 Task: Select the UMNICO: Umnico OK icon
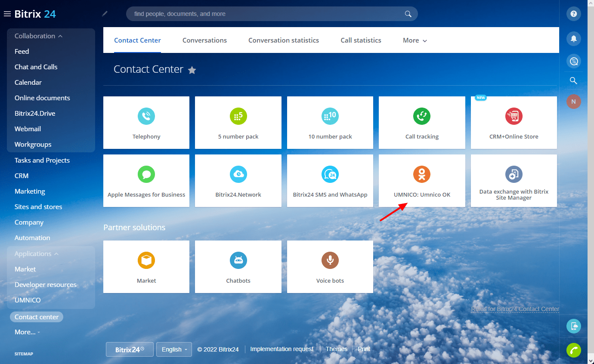pyautogui.click(x=422, y=174)
